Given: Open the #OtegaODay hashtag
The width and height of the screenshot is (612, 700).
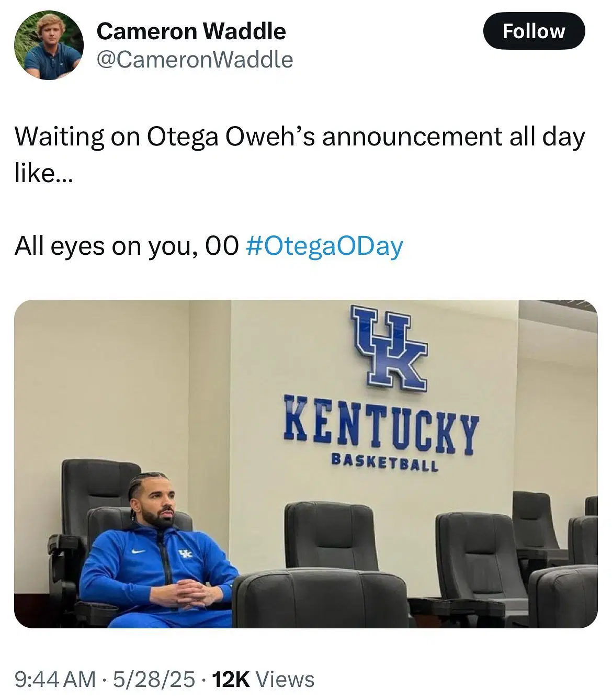Looking at the screenshot, I should [x=324, y=246].
